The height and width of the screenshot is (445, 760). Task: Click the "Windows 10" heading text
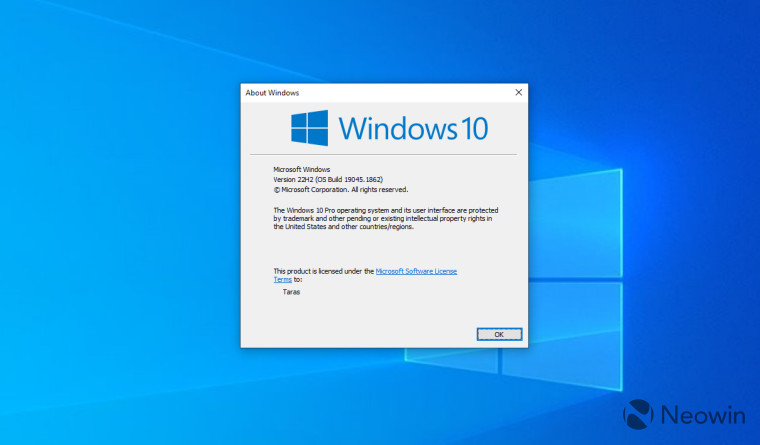click(x=413, y=128)
